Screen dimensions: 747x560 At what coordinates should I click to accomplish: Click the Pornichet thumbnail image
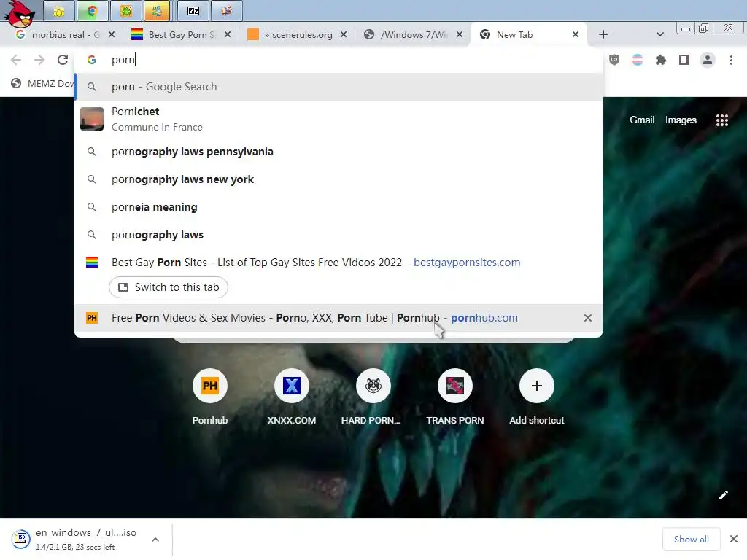coord(92,119)
